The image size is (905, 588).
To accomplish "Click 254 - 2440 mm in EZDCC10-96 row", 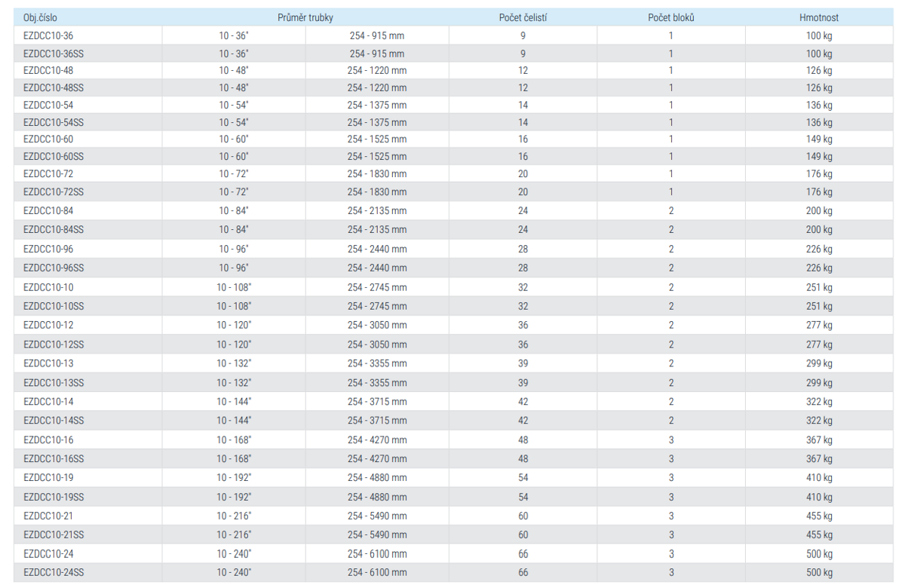I will [x=377, y=249].
